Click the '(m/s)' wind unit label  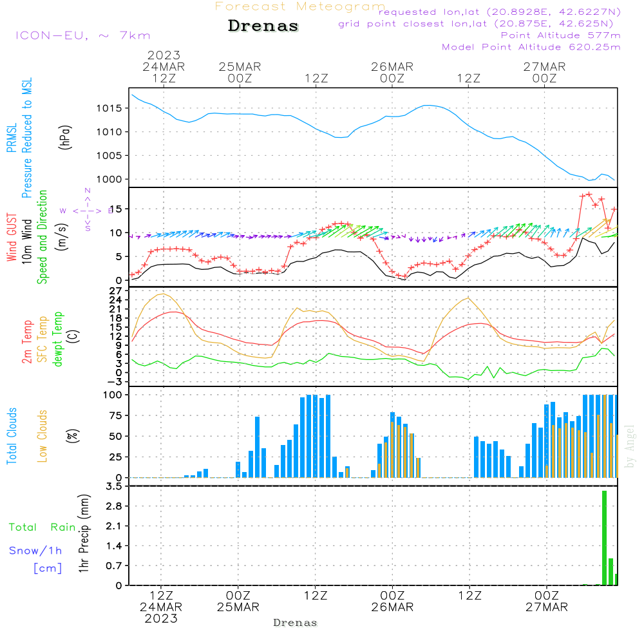62,237
